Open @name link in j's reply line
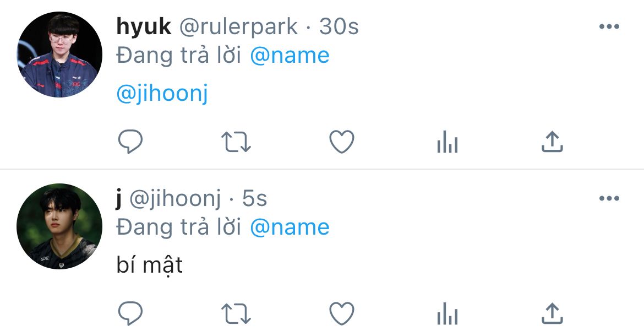644x336 pixels. 290,227
